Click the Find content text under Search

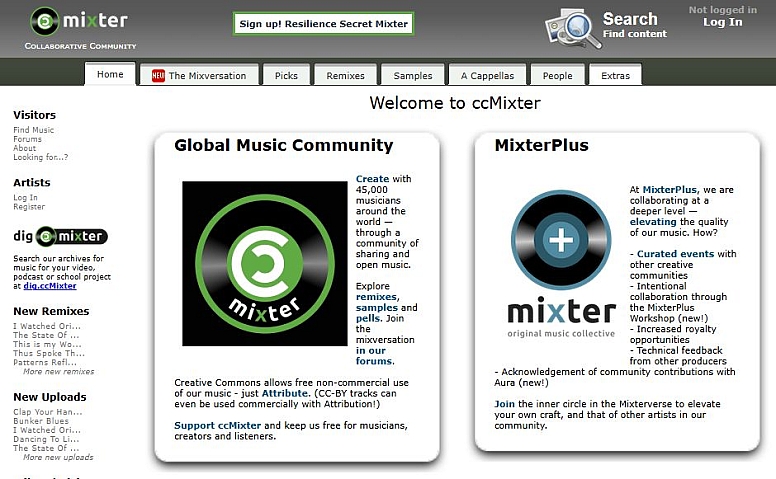click(x=634, y=34)
